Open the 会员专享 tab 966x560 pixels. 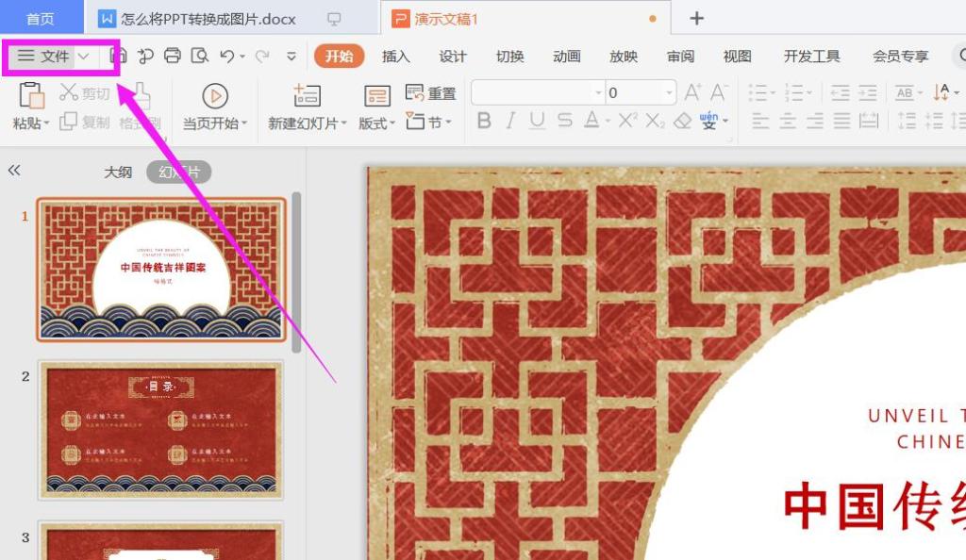click(x=901, y=56)
